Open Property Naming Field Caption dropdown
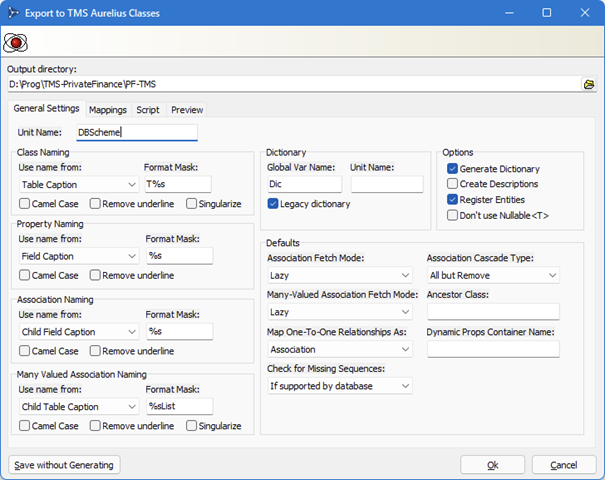 pos(79,256)
